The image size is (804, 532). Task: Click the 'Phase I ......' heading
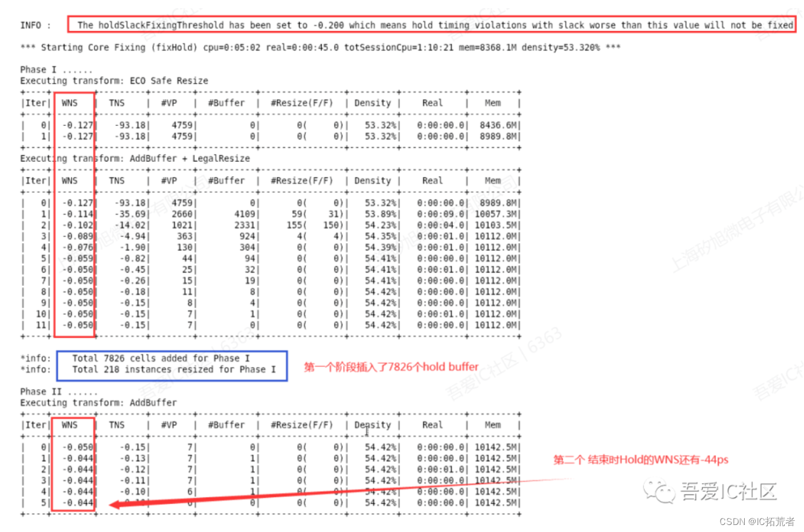click(x=56, y=70)
